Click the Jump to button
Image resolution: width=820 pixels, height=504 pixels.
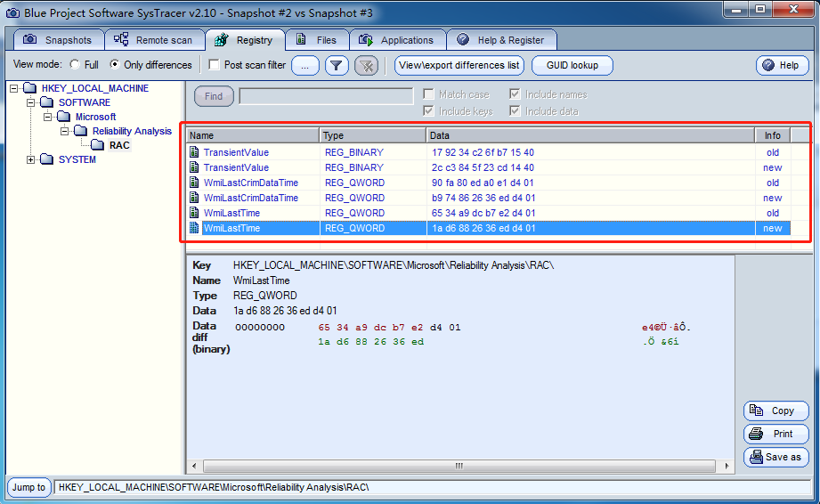(x=29, y=487)
